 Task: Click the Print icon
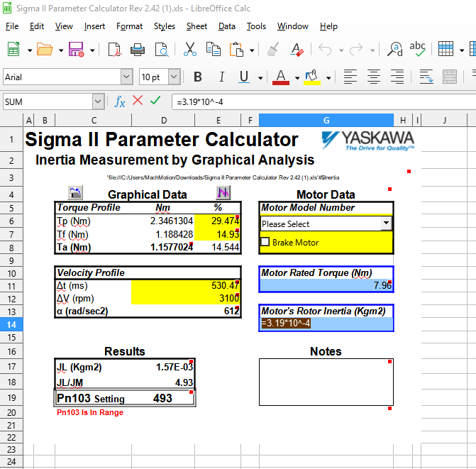click(x=138, y=49)
